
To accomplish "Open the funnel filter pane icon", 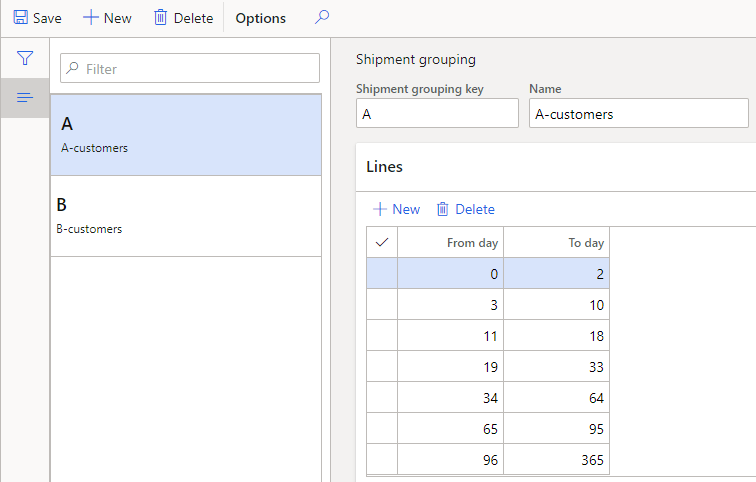I will 25,58.
